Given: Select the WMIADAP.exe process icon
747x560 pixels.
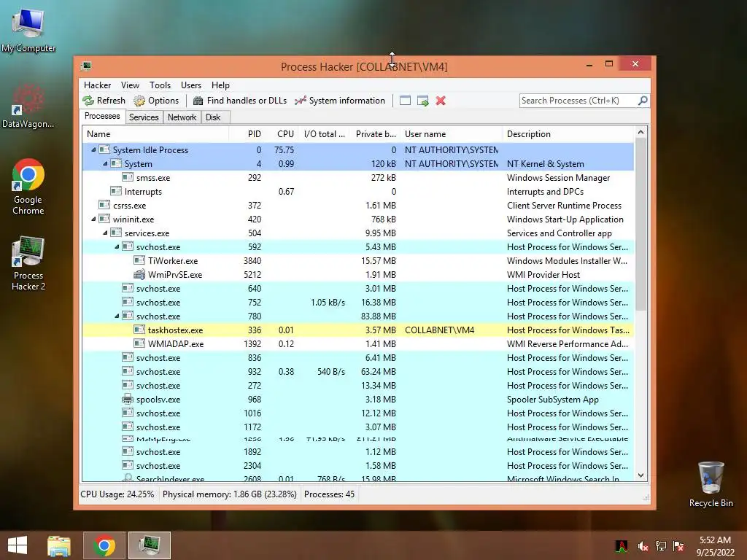Looking at the screenshot, I should pos(139,343).
